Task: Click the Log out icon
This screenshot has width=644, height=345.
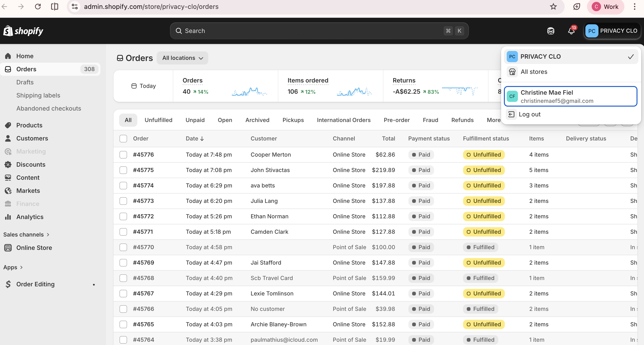Action: (512, 114)
